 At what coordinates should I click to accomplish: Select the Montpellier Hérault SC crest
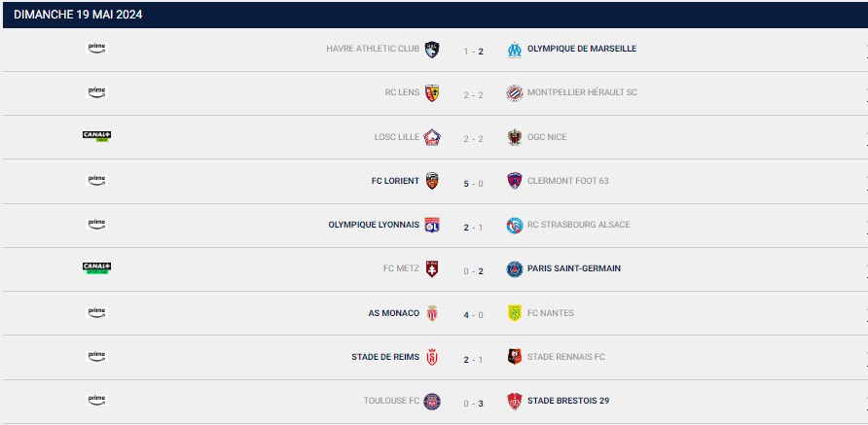514,93
